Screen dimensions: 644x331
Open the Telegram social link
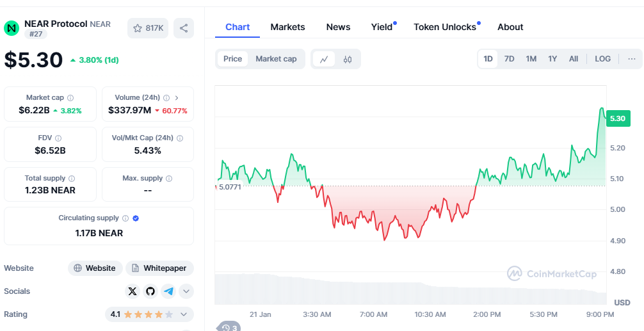[x=168, y=291]
